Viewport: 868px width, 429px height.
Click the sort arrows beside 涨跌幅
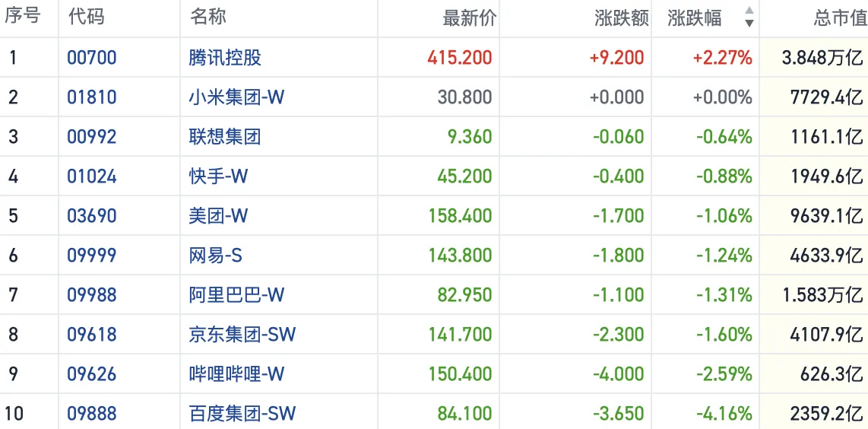pos(749,17)
